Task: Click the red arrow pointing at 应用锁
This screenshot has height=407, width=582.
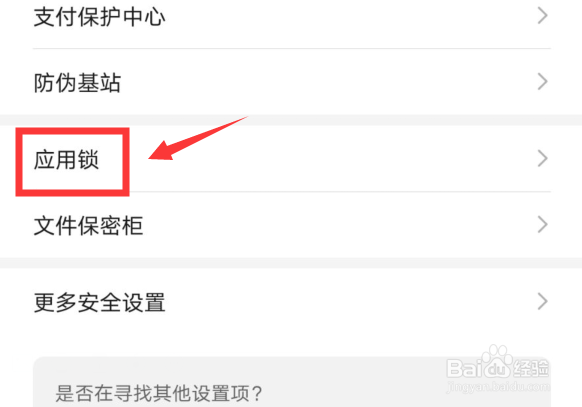Action: pyautogui.click(x=197, y=138)
